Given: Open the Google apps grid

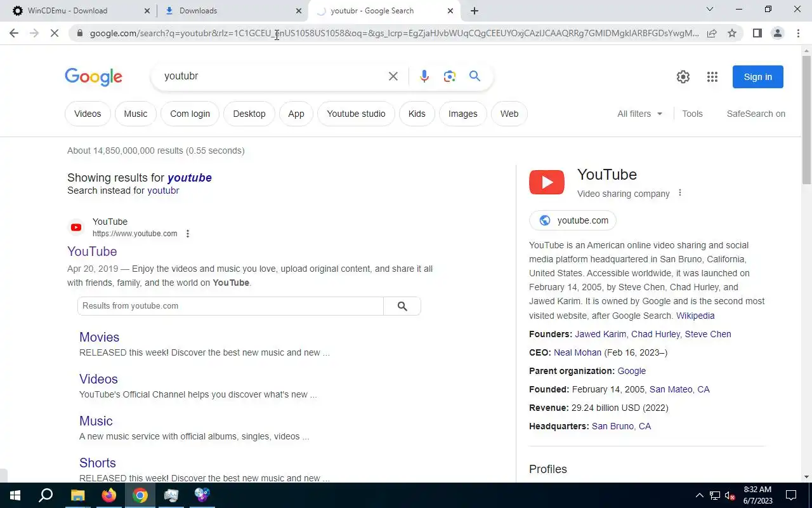Looking at the screenshot, I should click(x=712, y=77).
